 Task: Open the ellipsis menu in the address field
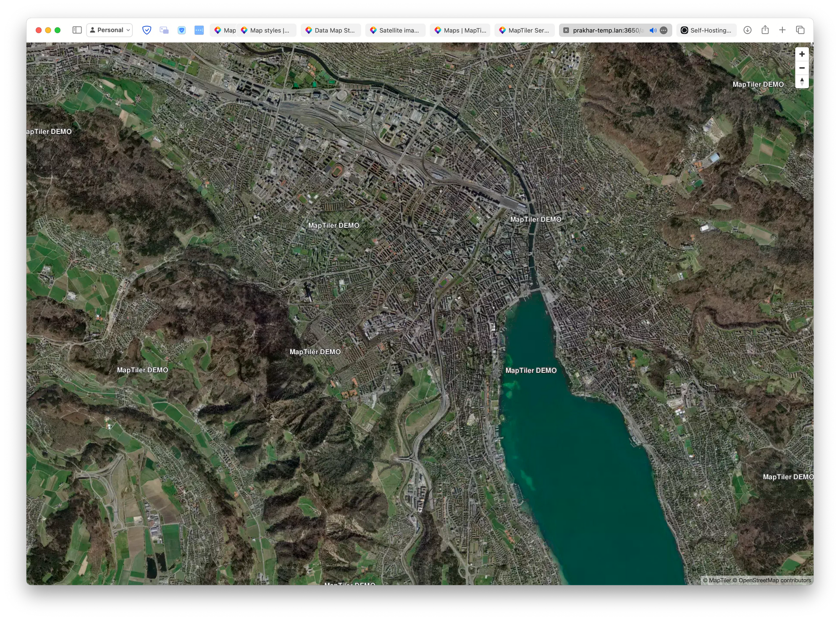point(664,30)
